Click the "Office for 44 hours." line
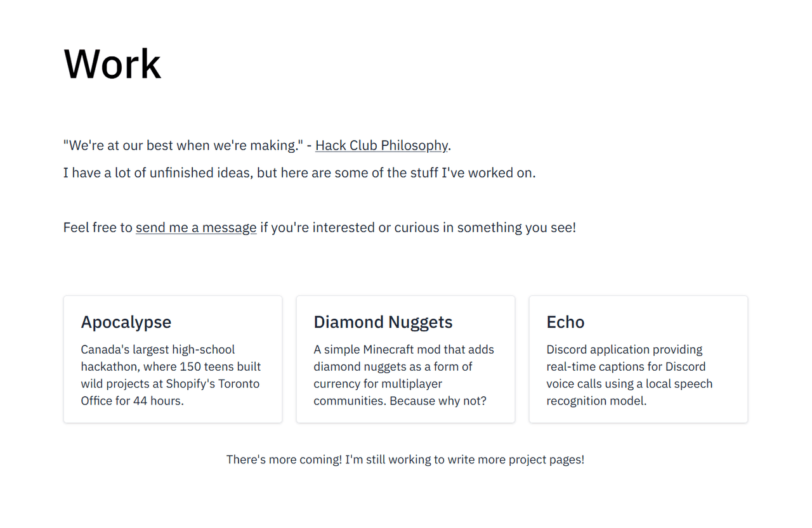This screenshot has width=812, height=528. click(x=132, y=401)
